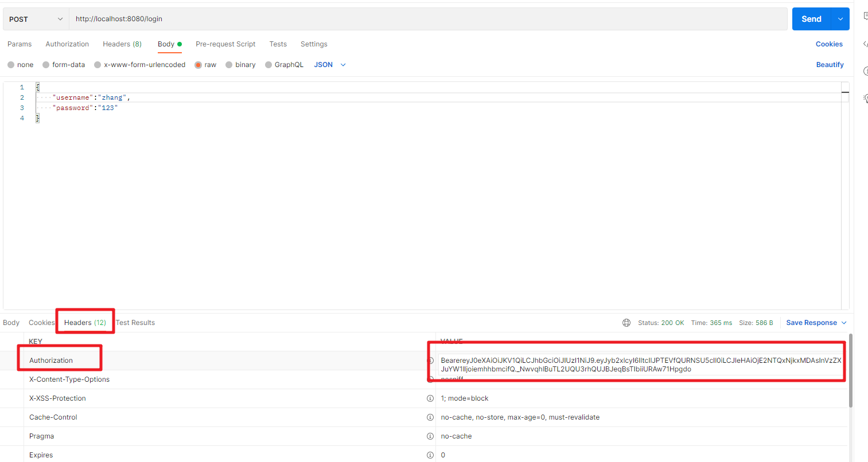The image size is (868, 462).
Task: Open the Pre-request Script tab
Action: [x=225, y=44]
